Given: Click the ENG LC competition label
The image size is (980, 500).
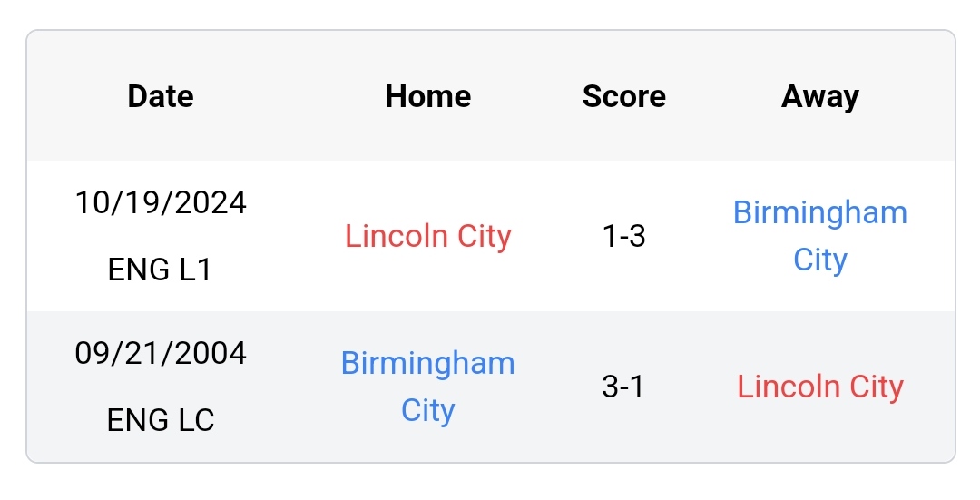Looking at the screenshot, I should click(161, 420).
